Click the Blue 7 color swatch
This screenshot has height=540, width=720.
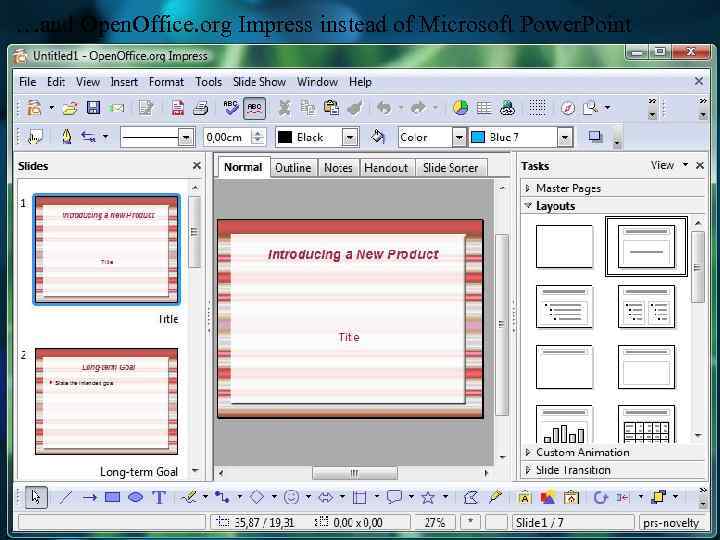pyautogui.click(x=478, y=137)
